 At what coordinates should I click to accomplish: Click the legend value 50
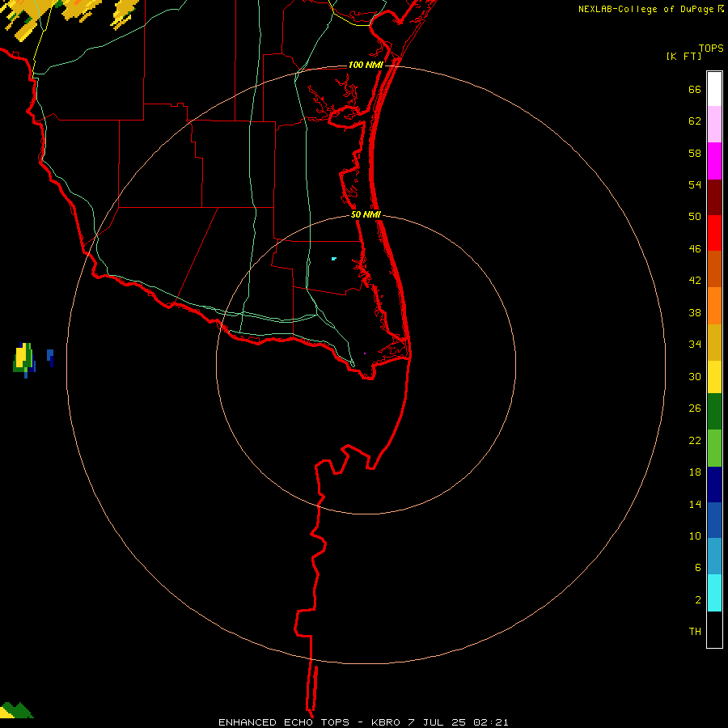click(695, 216)
